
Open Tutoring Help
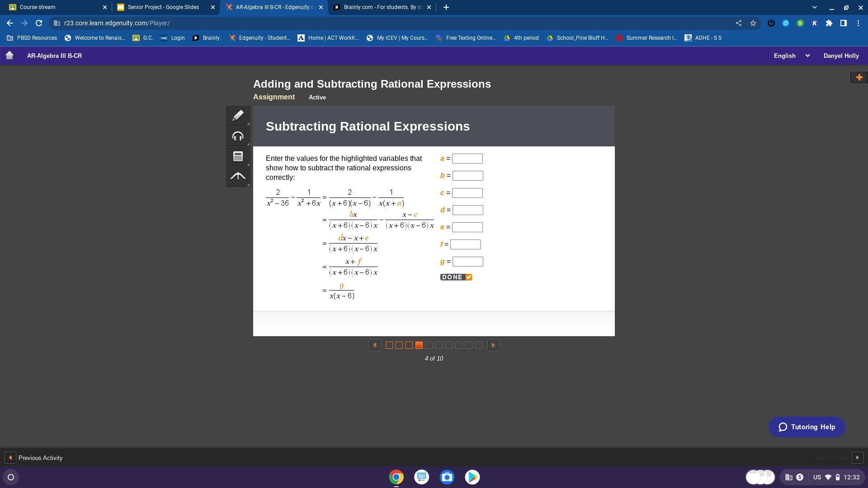coord(807,427)
